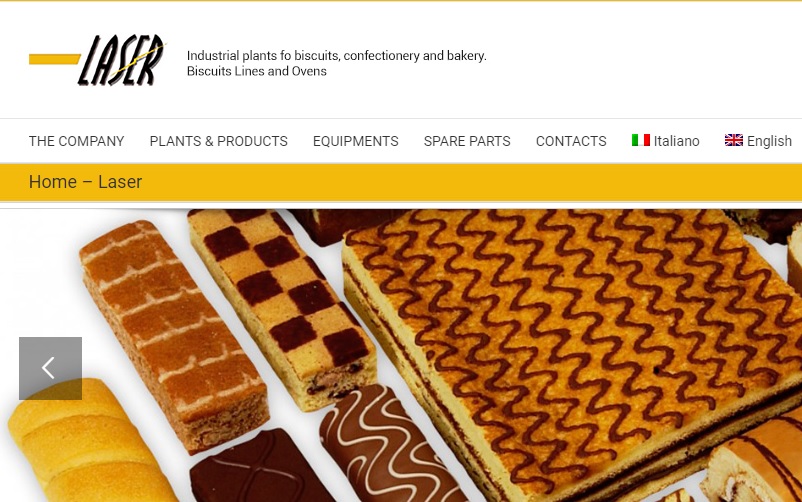The width and height of the screenshot is (802, 502).
Task: Click the chocolate bar with white swirls
Action: point(389,445)
